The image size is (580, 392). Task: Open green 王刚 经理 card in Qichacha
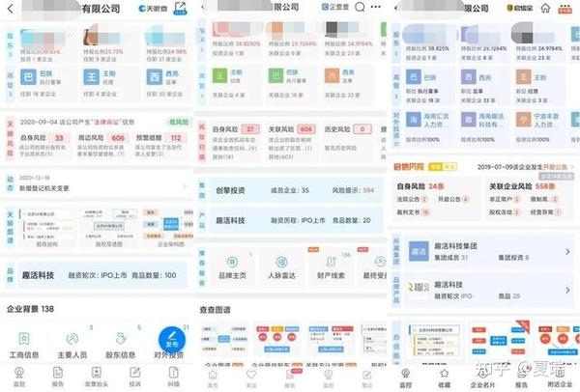pyautogui.click(x=235, y=83)
